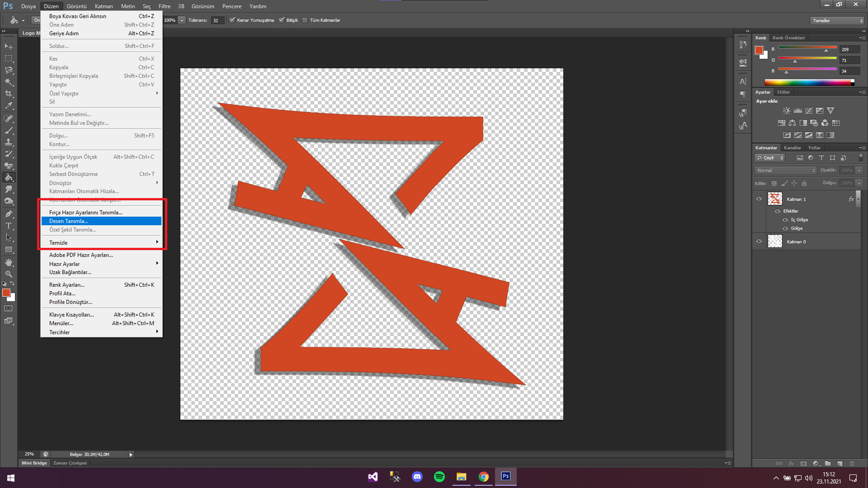Image resolution: width=868 pixels, height=488 pixels.
Task: Select the Pen tool
Action: pos(9,213)
